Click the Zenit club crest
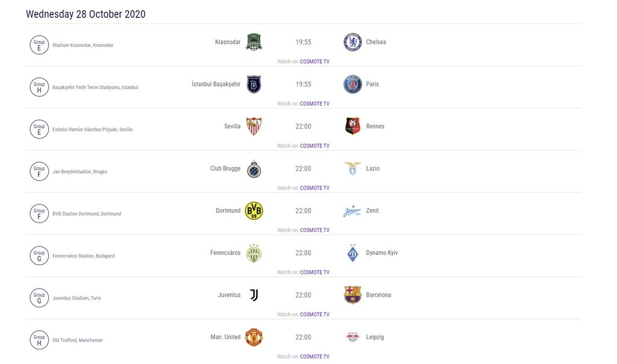617x364 pixels. (x=352, y=211)
